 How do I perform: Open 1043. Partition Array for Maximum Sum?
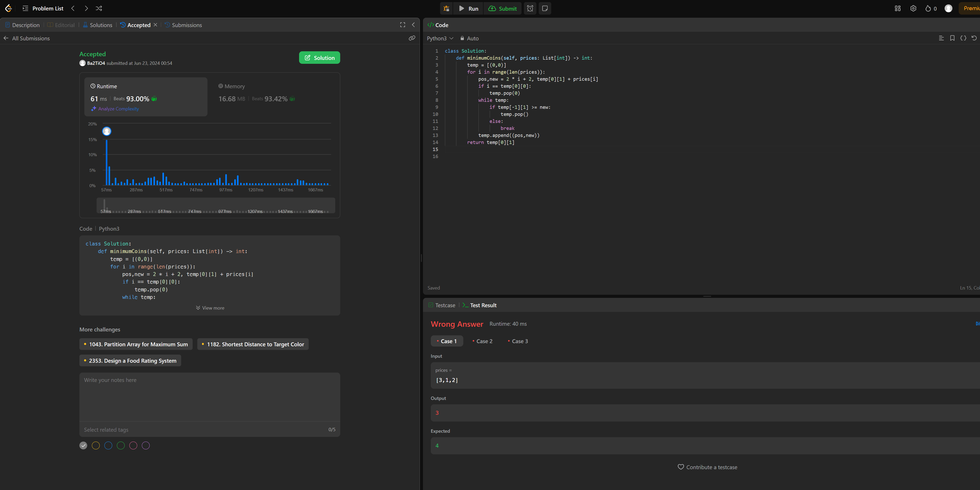136,344
